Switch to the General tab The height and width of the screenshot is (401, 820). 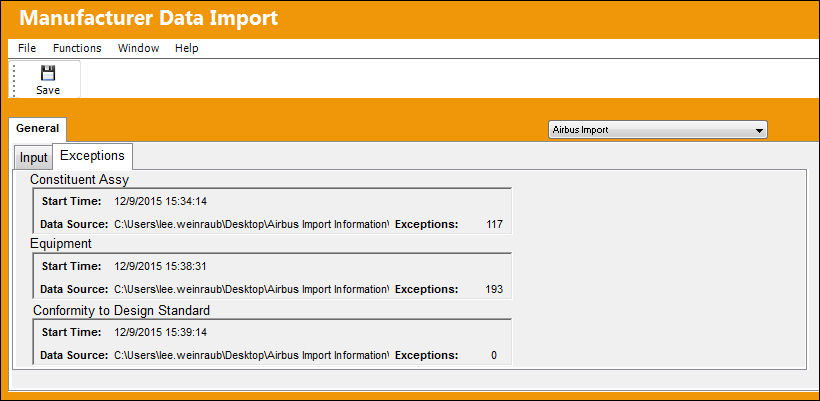pos(38,129)
